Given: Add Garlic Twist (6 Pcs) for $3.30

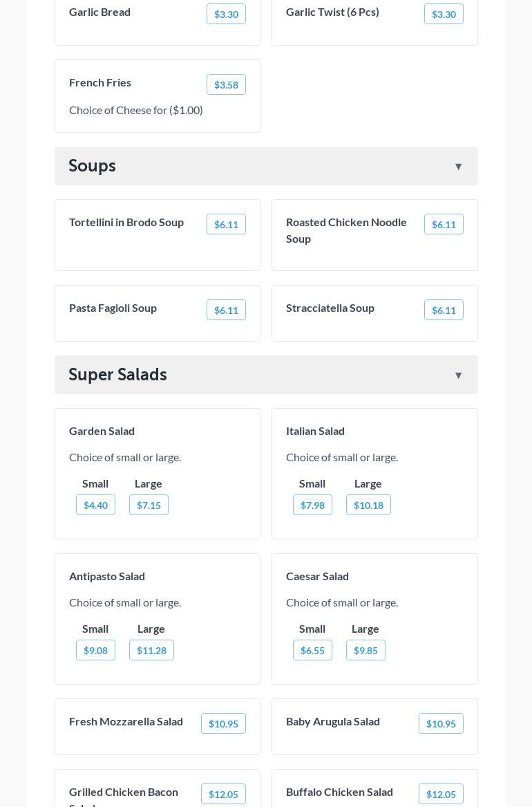Looking at the screenshot, I should pos(444,14).
